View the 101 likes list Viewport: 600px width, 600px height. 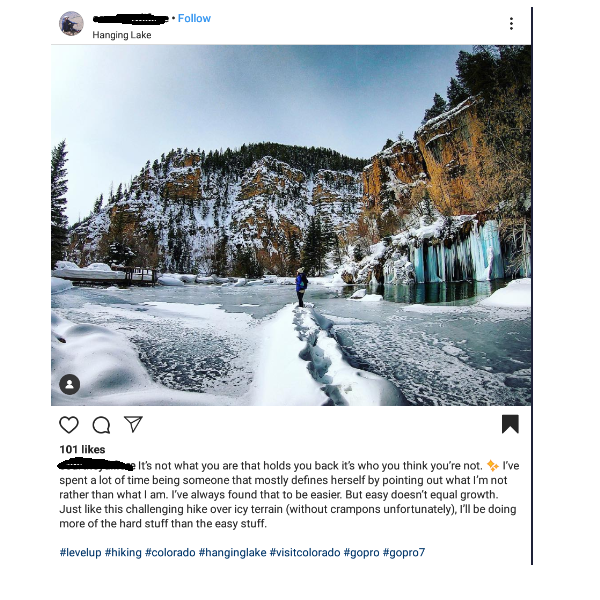point(82,449)
